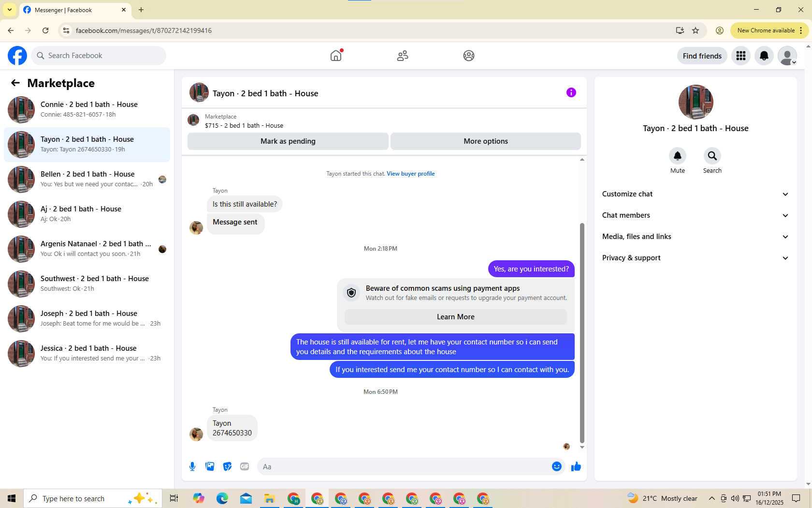Screen dimensions: 812x508
Task: Open the Friends icon in top navigation
Action: pos(403,56)
